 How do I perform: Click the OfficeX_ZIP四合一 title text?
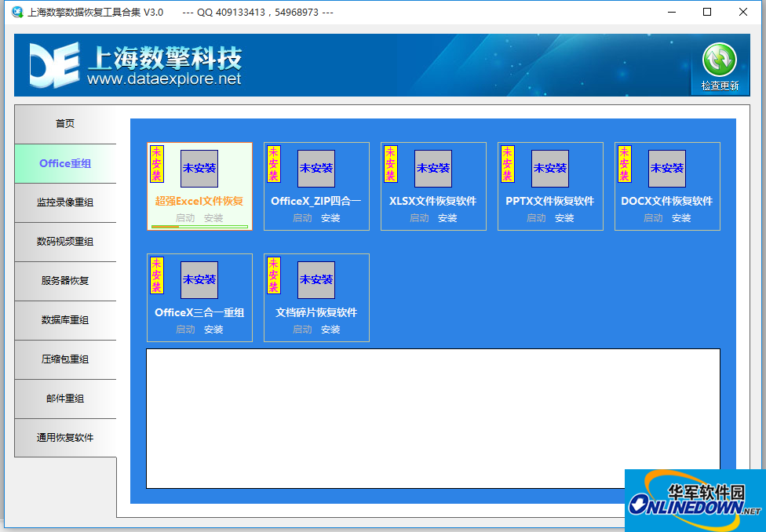click(316, 201)
